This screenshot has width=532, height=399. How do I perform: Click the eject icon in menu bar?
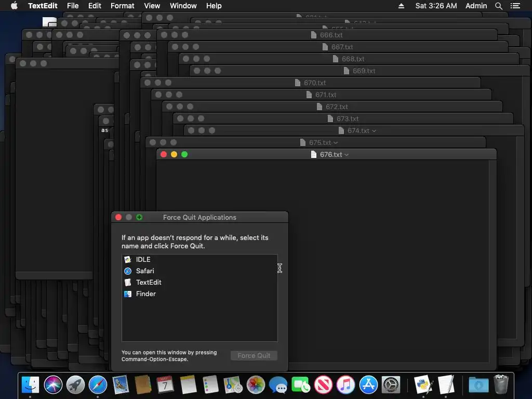(x=401, y=6)
